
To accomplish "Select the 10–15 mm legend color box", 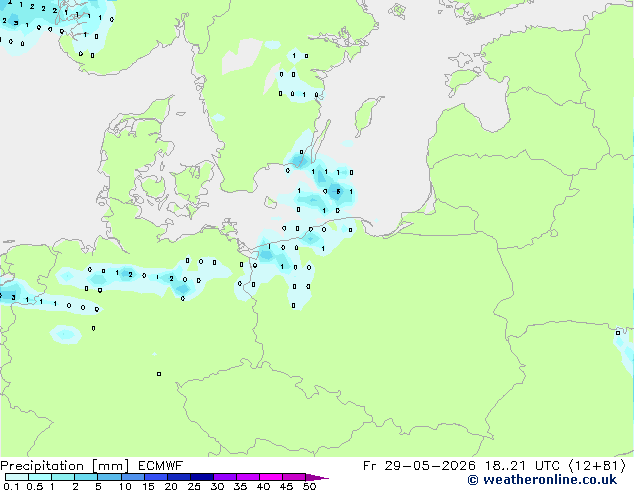I will pyautogui.click(x=132, y=477).
